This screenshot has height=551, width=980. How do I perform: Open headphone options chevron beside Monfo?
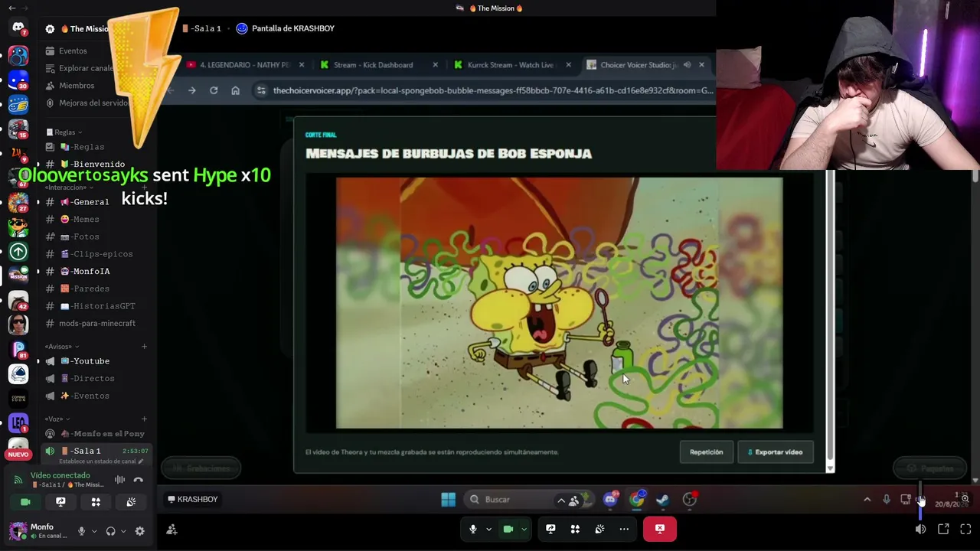[x=123, y=531]
